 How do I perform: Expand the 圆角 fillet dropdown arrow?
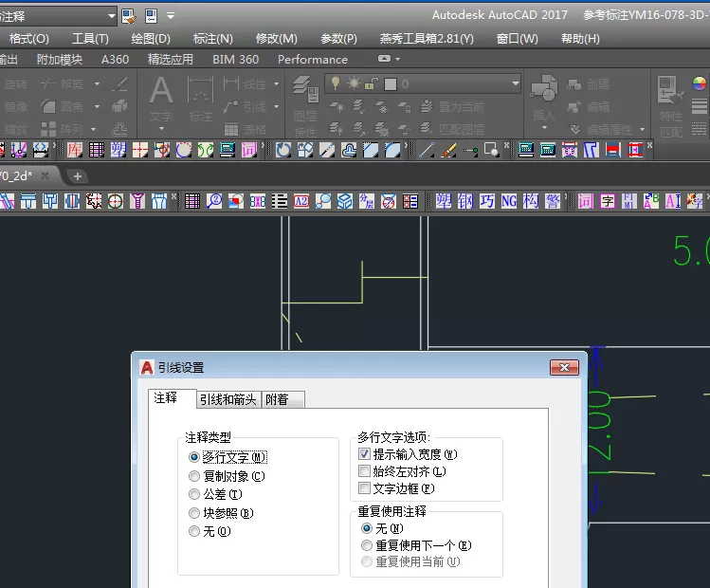click(97, 107)
